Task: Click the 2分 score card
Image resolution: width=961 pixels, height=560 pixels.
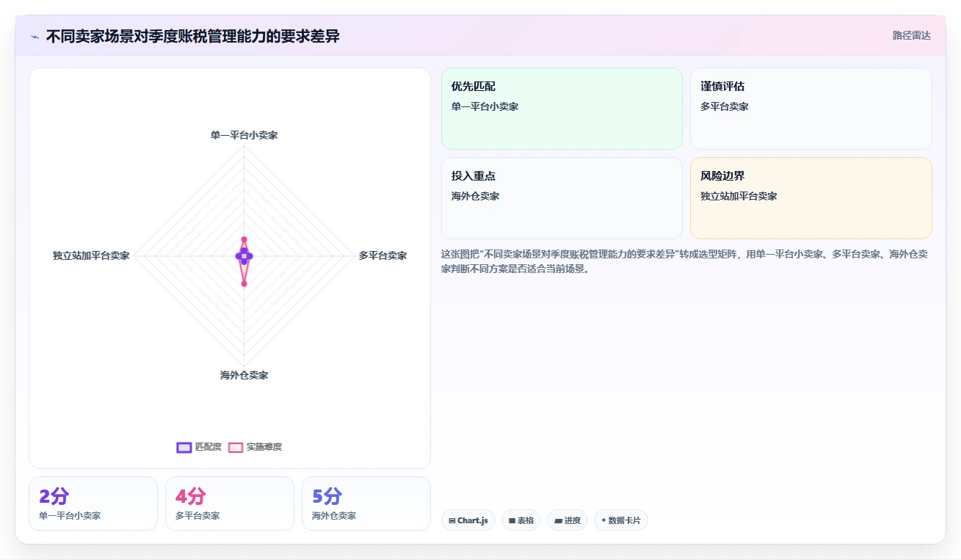Action: click(x=93, y=503)
